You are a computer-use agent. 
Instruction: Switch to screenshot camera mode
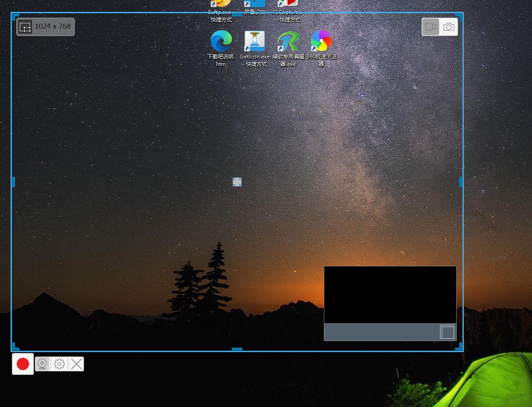click(448, 27)
